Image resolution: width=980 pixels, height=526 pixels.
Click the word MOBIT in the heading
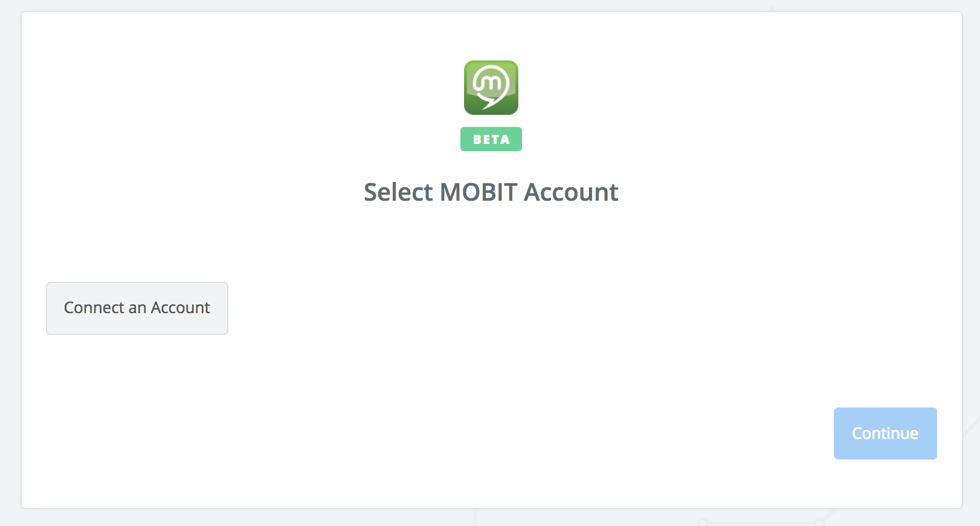[x=479, y=192]
